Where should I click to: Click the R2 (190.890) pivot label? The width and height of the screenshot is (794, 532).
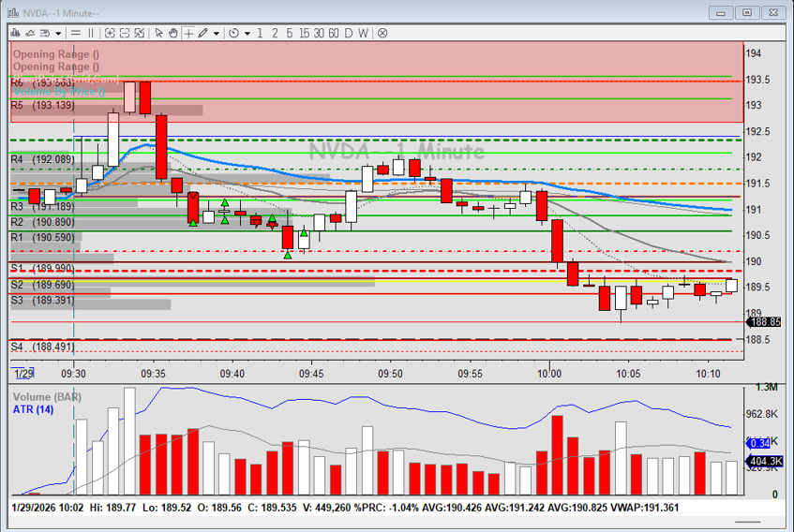point(42,222)
